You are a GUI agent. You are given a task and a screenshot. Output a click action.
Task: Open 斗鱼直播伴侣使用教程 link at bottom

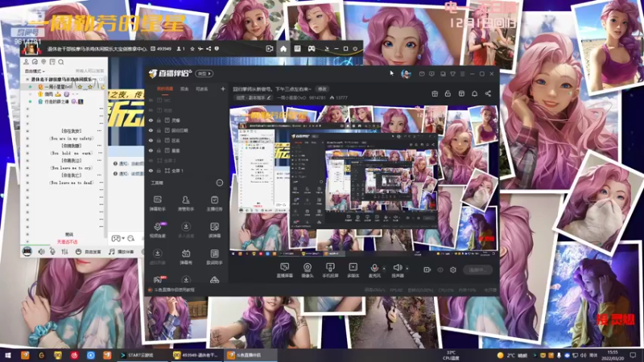pyautogui.click(x=171, y=290)
